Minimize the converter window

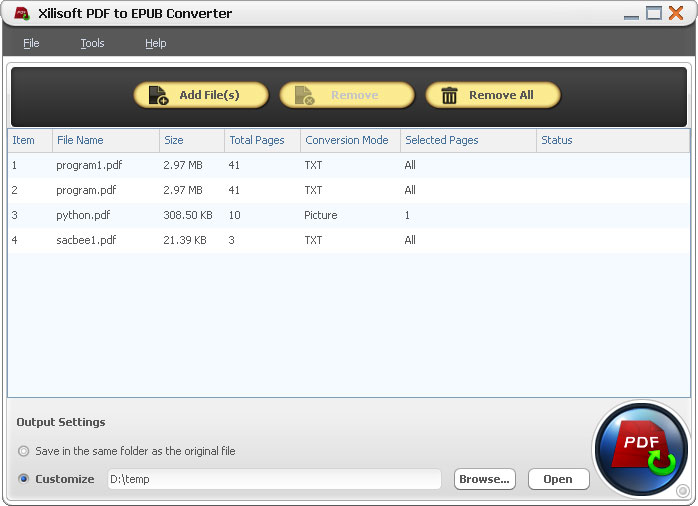(x=630, y=14)
